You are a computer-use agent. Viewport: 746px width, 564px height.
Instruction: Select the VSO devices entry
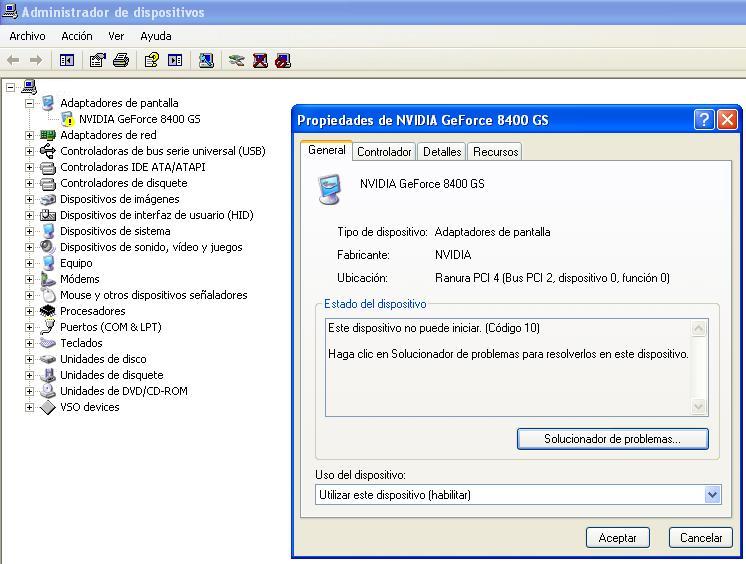click(x=89, y=407)
